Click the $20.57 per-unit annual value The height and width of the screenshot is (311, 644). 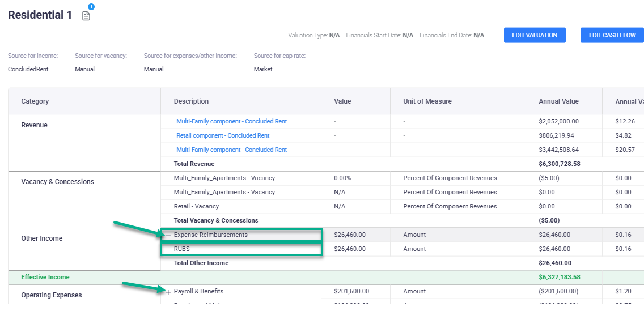[x=625, y=150]
